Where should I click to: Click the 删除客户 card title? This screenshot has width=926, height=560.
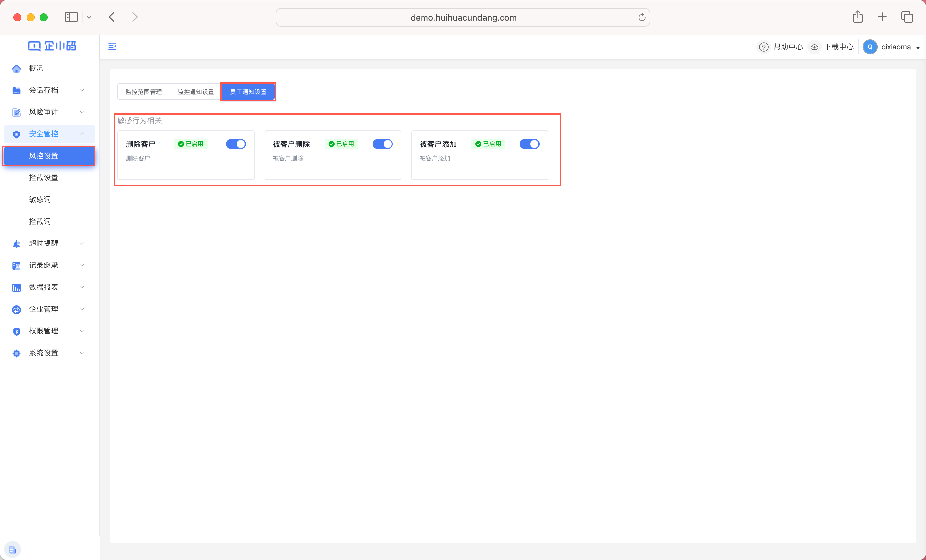coord(140,144)
